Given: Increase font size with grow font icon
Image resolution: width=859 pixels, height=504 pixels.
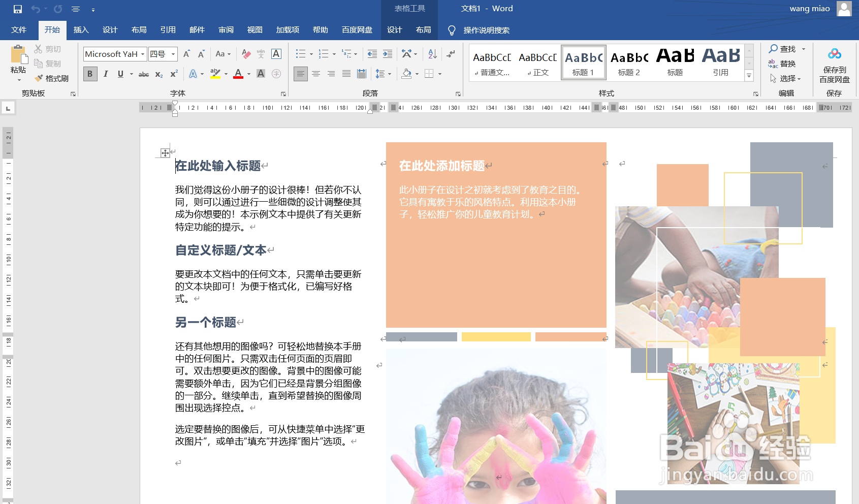Looking at the screenshot, I should pos(186,54).
